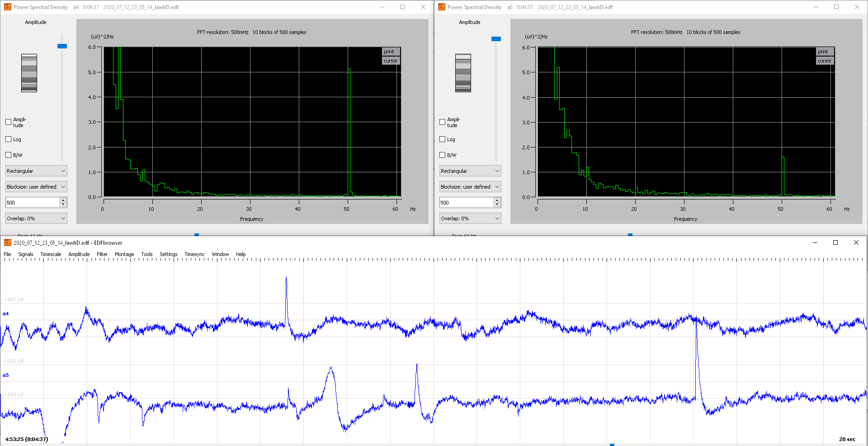The image size is (868, 446).
Task: Open the Signals menu
Action: [26, 254]
